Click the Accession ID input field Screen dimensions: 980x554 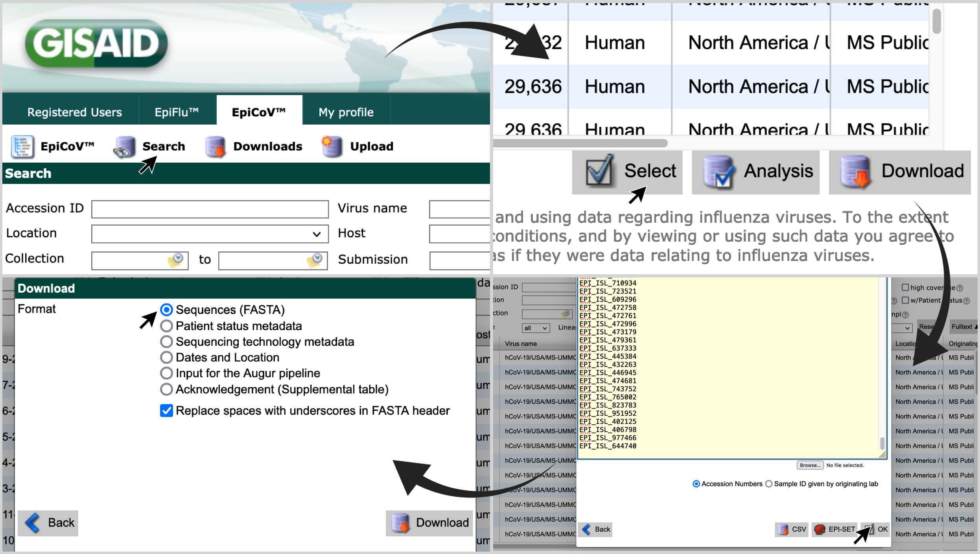click(x=210, y=209)
